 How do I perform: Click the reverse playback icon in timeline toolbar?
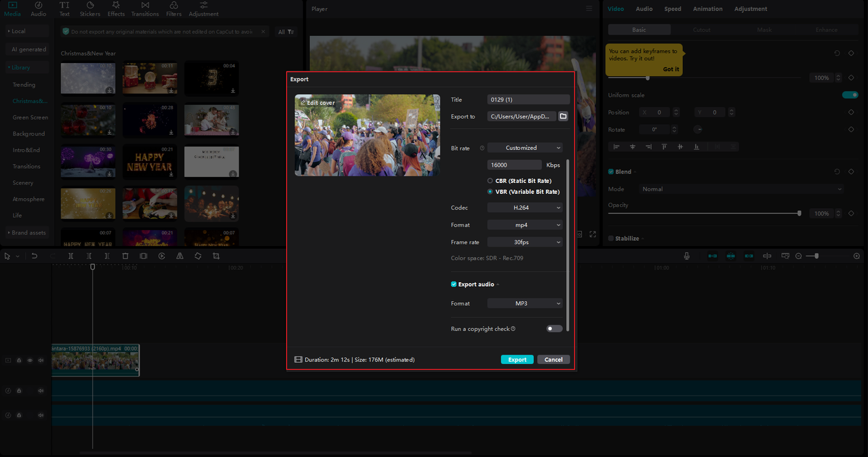[x=161, y=256]
